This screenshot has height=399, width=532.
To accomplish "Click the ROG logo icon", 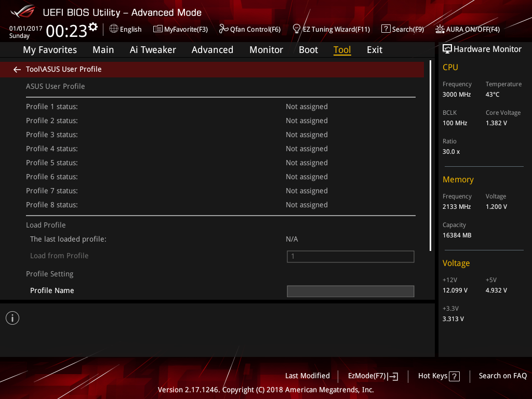I will [x=22, y=12].
